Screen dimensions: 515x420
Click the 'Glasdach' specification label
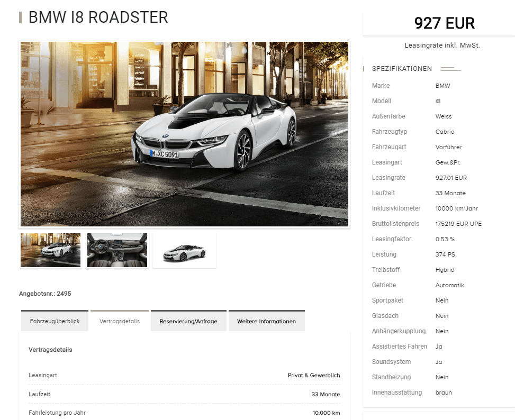point(385,316)
